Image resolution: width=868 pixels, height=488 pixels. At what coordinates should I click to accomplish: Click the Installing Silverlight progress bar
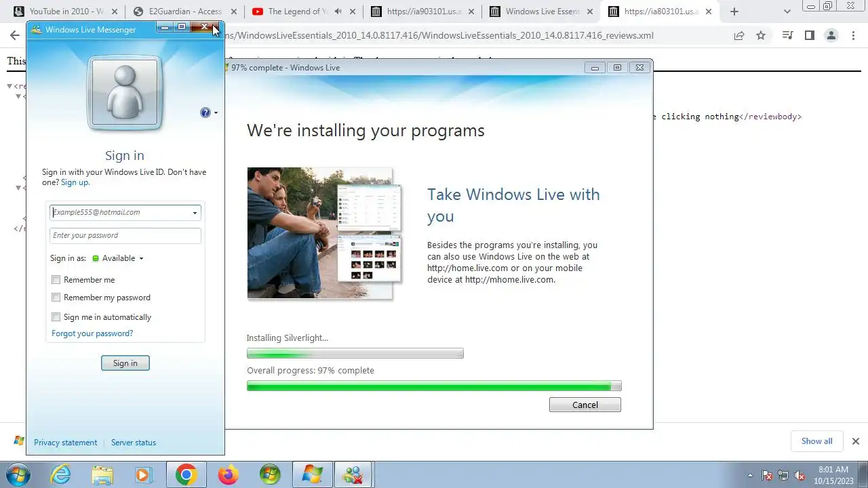tap(355, 353)
